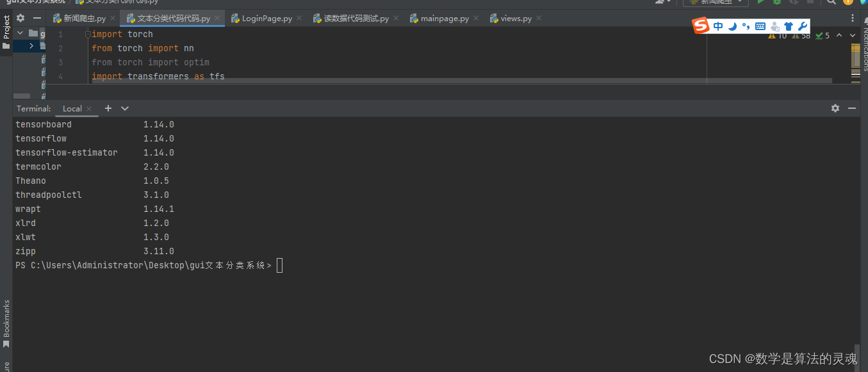Show the 10 warnings indicator
The height and width of the screenshot is (372, 868).
(778, 36)
